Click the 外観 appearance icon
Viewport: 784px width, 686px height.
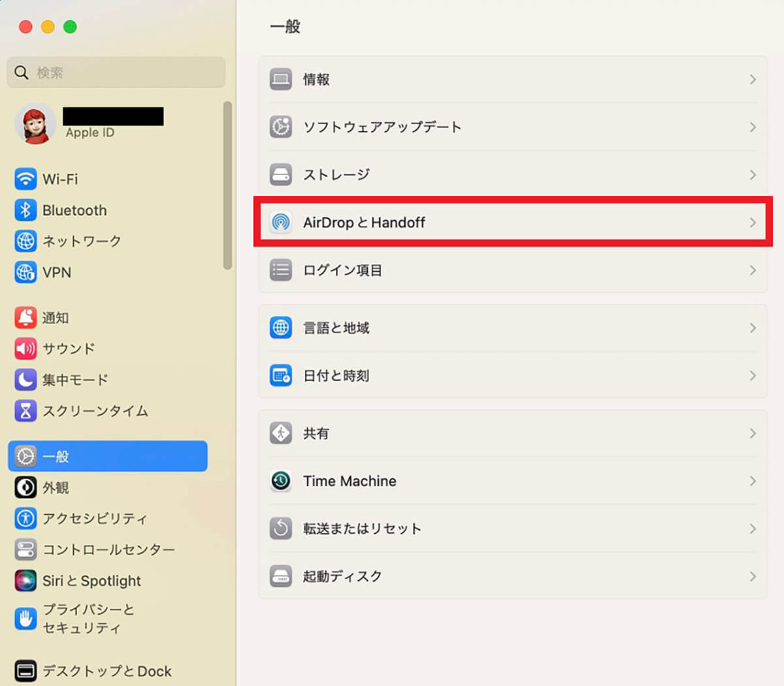(25, 487)
